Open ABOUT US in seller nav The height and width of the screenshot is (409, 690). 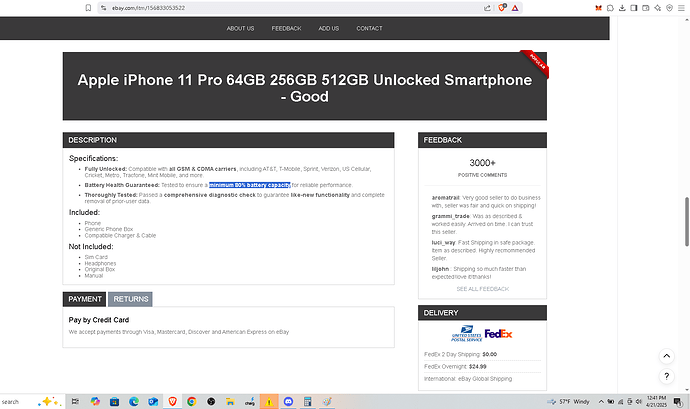240,28
